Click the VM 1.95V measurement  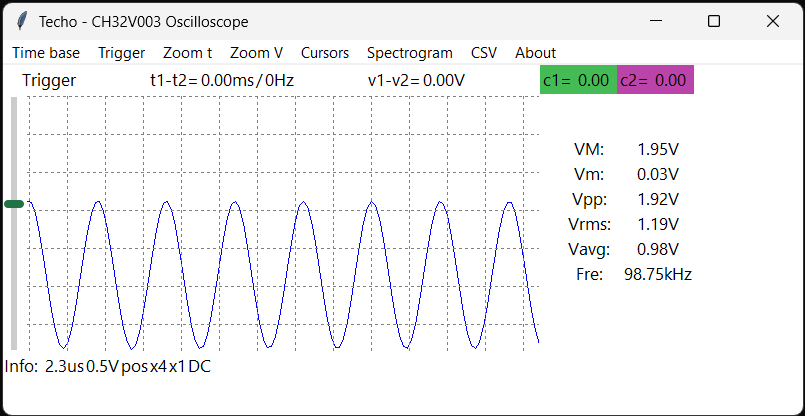tap(627, 149)
